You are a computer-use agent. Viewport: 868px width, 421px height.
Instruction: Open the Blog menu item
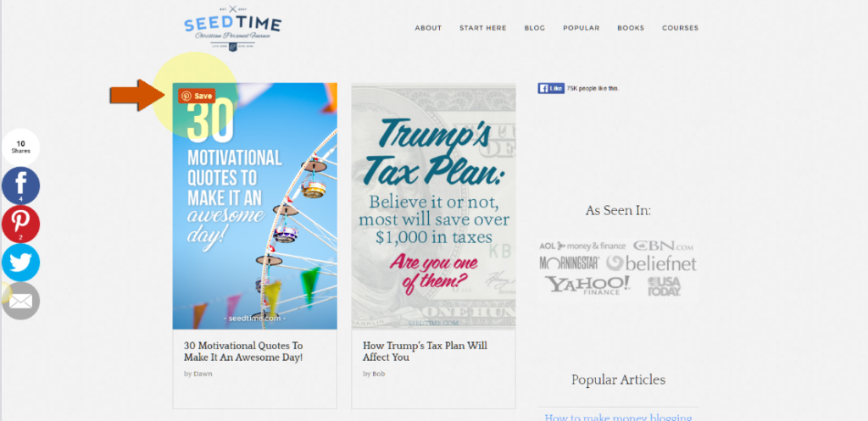[535, 28]
